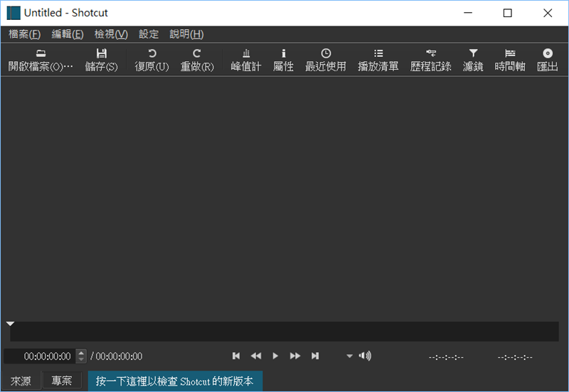This screenshot has width=569, height=392.
Task: Click the volume speaker icon
Action: click(x=365, y=356)
